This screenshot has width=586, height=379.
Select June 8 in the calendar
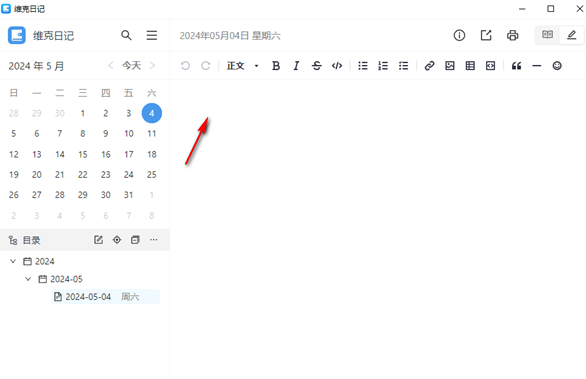(152, 216)
